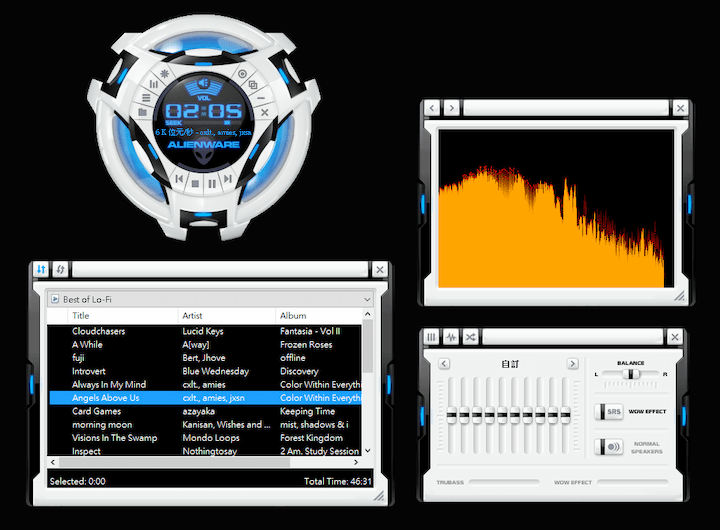Image resolution: width=720 pixels, height=530 pixels.
Task: Select the track Inspect
Action: [x=86, y=451]
